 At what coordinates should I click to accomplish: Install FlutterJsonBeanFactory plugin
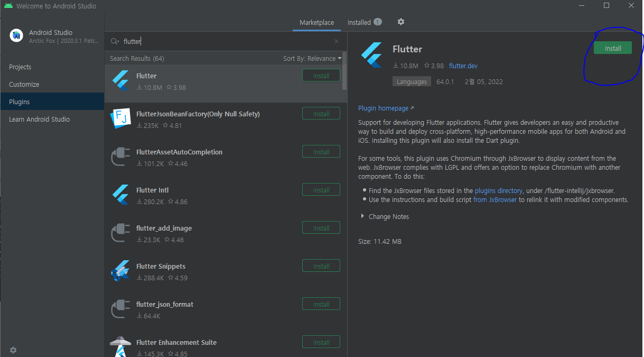pos(321,114)
